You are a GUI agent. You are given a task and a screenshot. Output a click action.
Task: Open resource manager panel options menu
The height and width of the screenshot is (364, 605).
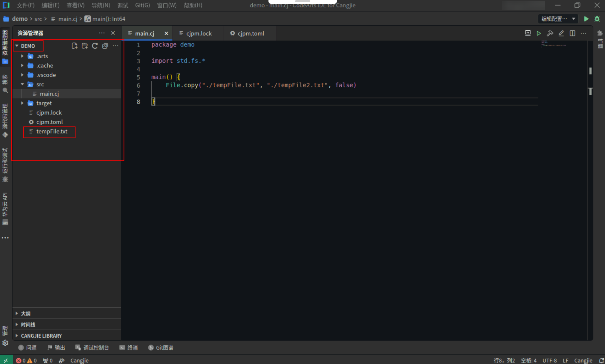[102, 33]
